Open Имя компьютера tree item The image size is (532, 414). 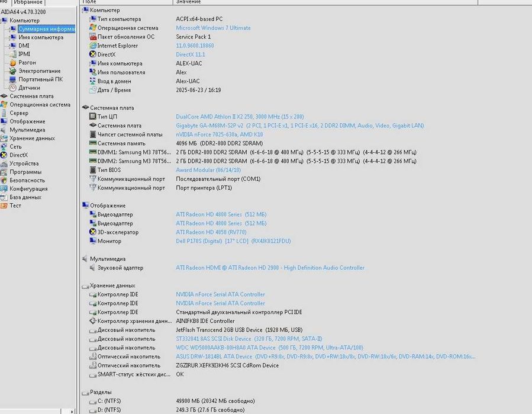[41, 37]
